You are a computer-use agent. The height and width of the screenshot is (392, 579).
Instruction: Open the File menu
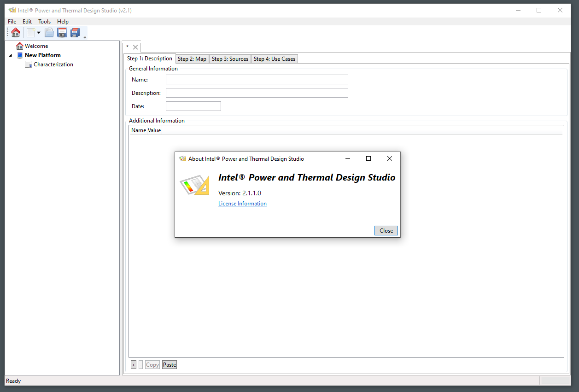(x=12, y=22)
